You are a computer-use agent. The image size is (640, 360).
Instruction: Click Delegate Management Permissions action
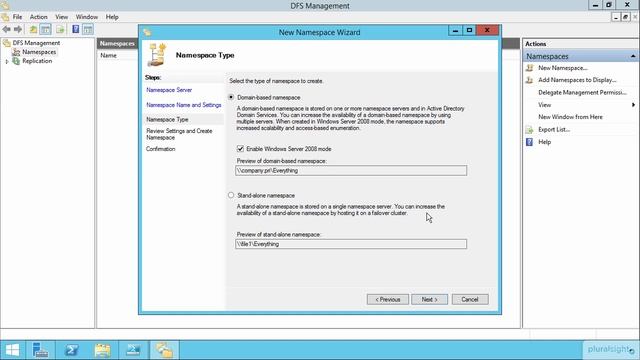(x=582, y=92)
